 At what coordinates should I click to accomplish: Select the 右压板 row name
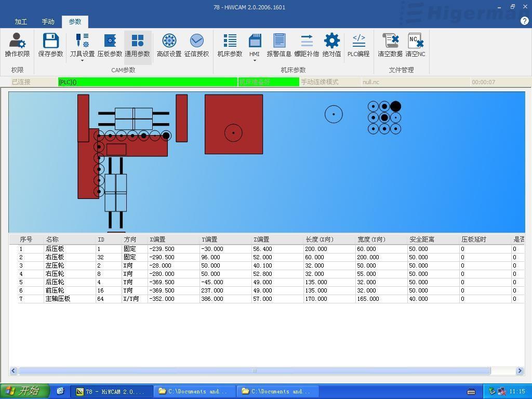click(x=55, y=257)
